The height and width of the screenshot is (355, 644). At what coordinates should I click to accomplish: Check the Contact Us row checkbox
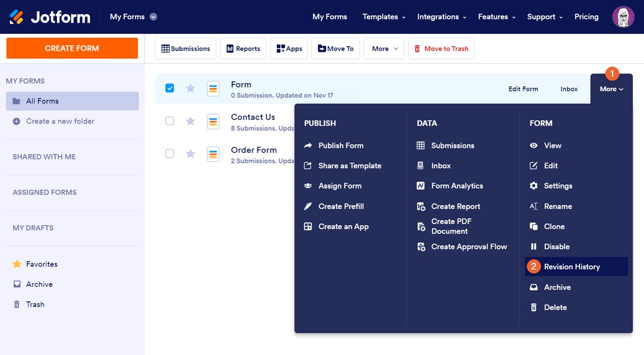pyautogui.click(x=170, y=121)
